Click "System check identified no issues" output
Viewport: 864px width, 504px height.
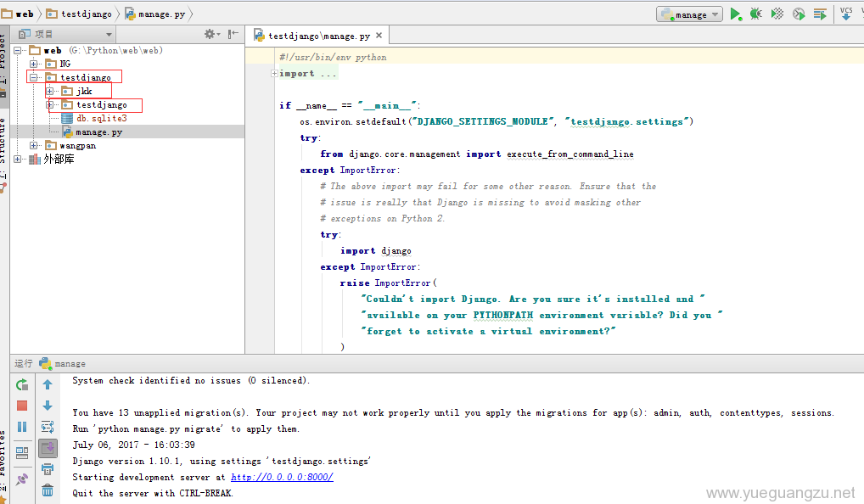click(191, 381)
